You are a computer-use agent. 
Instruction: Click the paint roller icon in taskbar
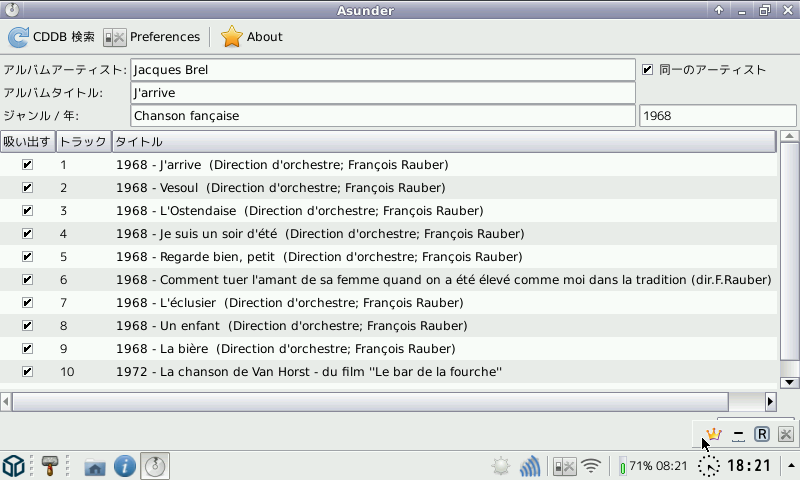click(49, 466)
